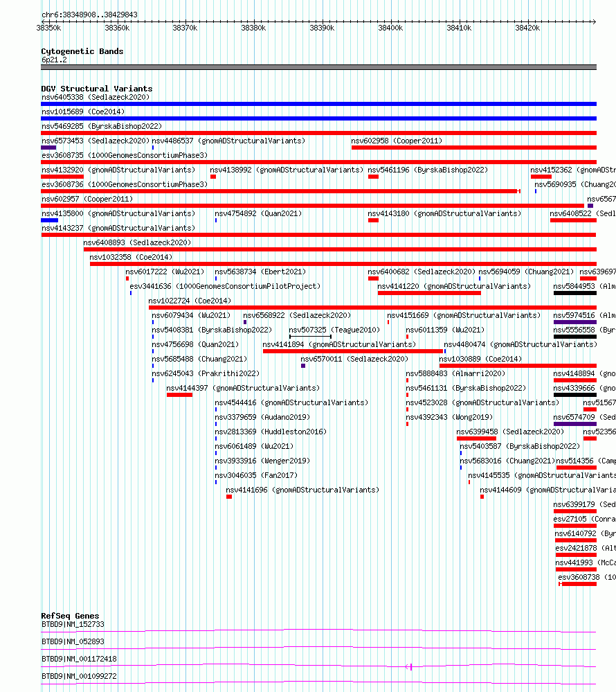Viewport: 616px width, 692px height.
Task: Open nsv1032358 (Coe2014) variant
Action: click(131, 257)
